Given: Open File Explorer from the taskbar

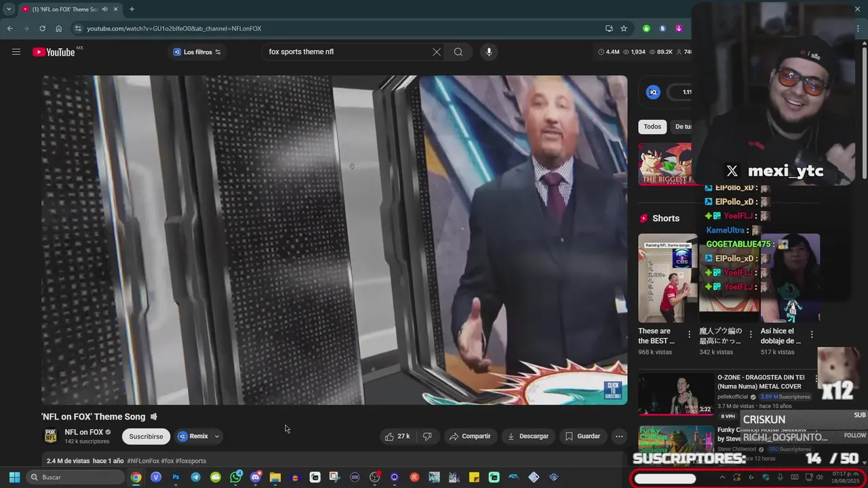Looking at the screenshot, I should [275, 477].
